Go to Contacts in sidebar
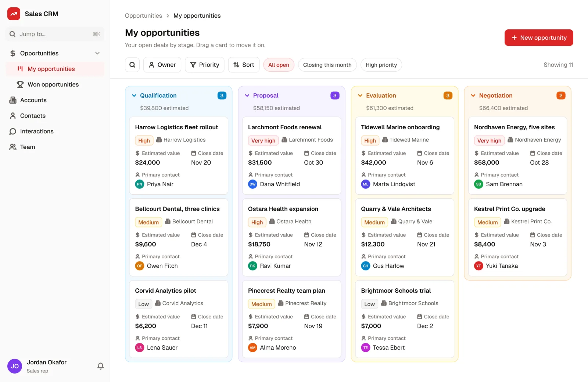The width and height of the screenshot is (588, 382). coord(55,116)
